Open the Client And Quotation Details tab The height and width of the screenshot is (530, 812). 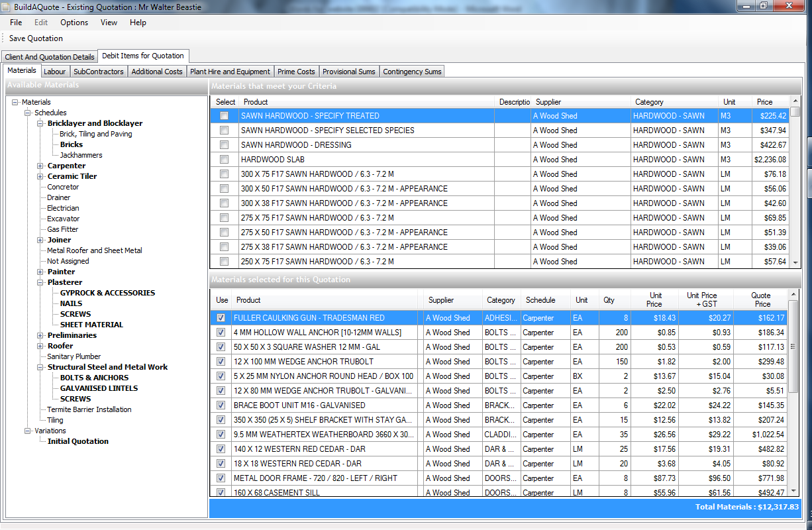coord(50,57)
